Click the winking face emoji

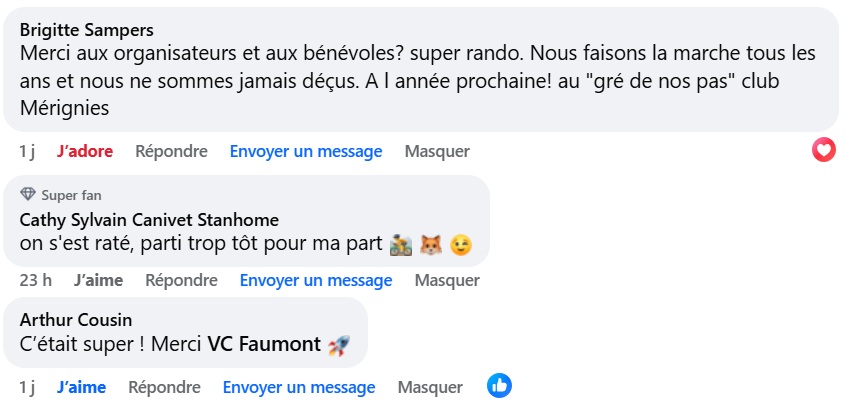coord(461,244)
